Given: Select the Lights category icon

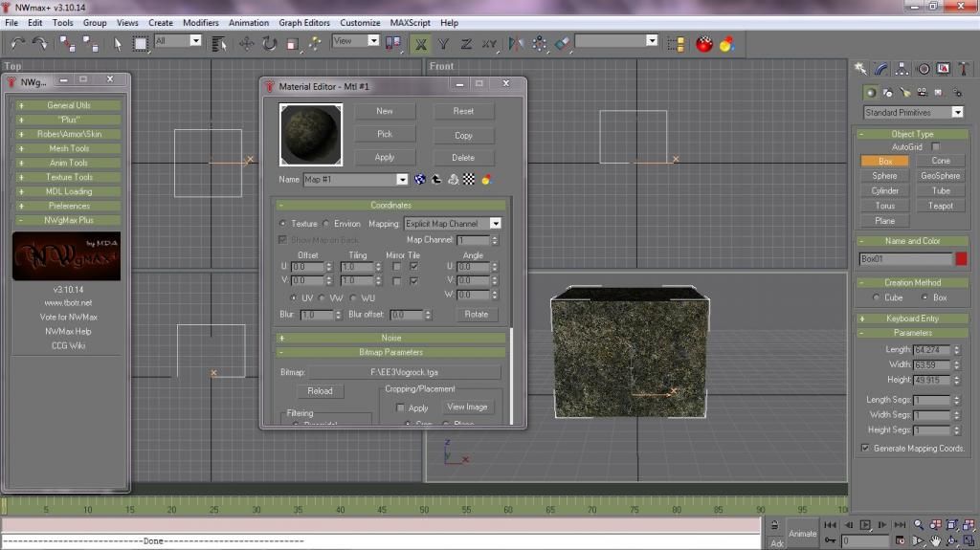Looking at the screenshot, I should coord(905,93).
